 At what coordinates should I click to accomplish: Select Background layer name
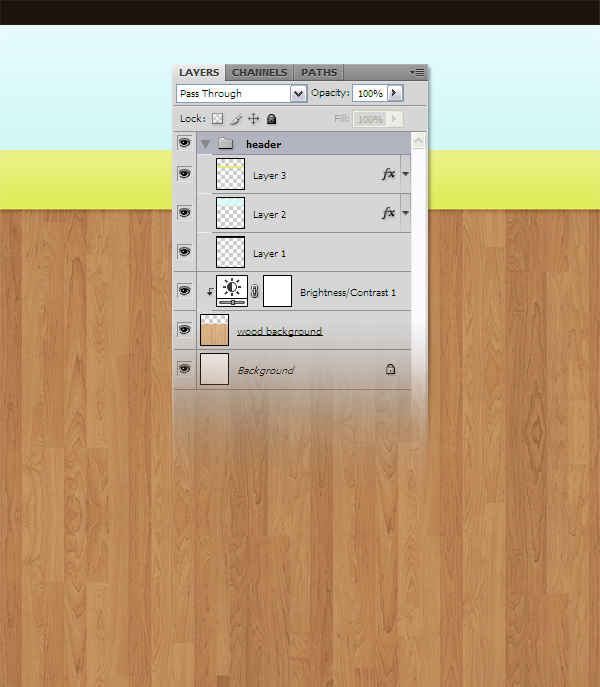tap(266, 371)
